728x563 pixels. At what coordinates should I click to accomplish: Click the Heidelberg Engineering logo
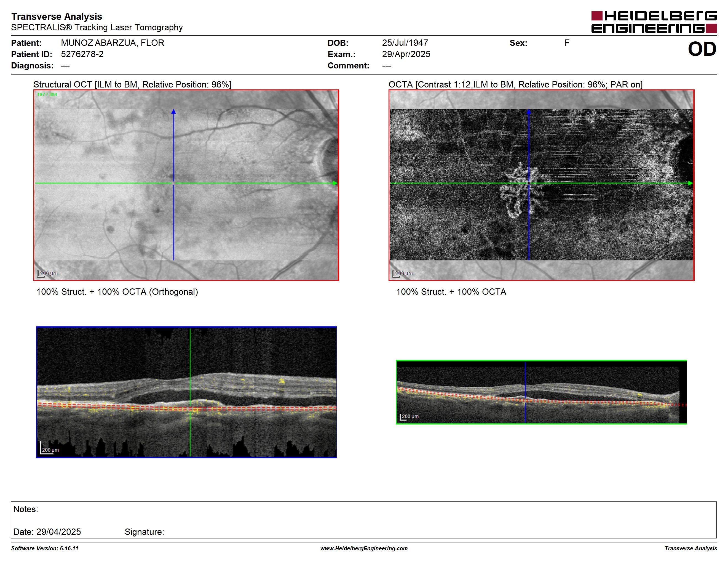pyautogui.click(x=654, y=22)
